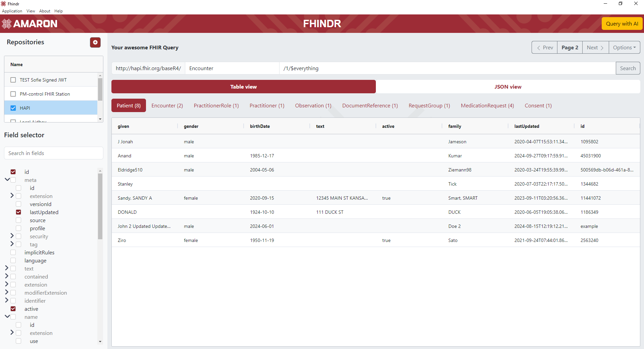Screen dimensions: 644x349
Task: Check the versionId field checkbox
Action: pos(18,204)
